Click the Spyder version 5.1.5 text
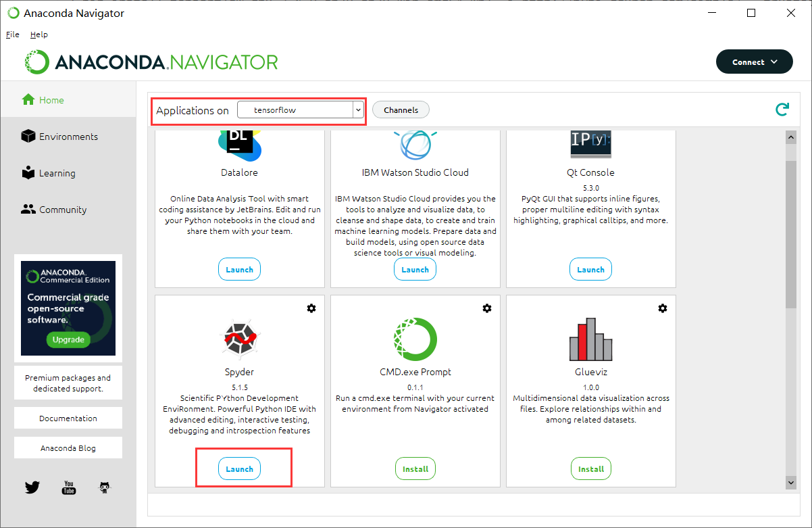This screenshot has width=812, height=528. point(240,387)
